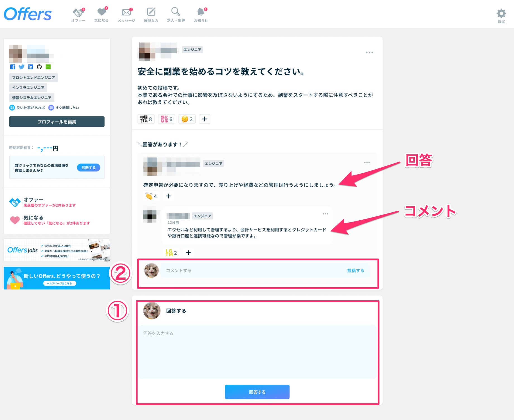
Task: Click 投稿する to post comment
Action: point(356,271)
